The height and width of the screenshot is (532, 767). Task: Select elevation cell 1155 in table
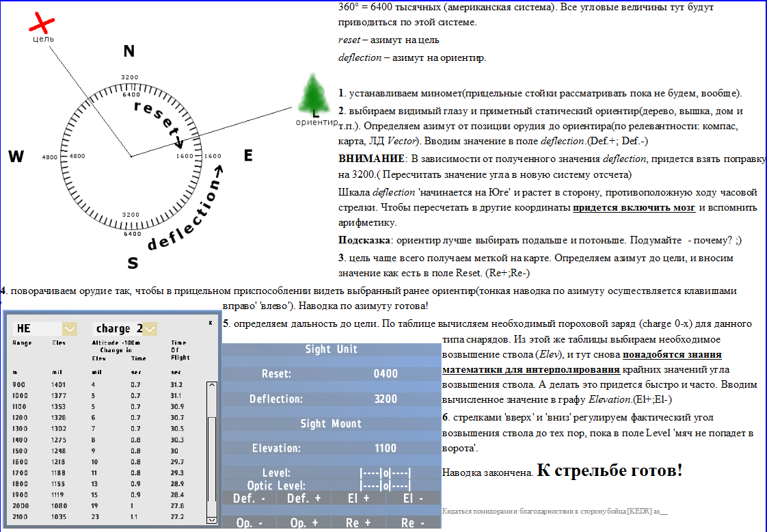(x=57, y=484)
